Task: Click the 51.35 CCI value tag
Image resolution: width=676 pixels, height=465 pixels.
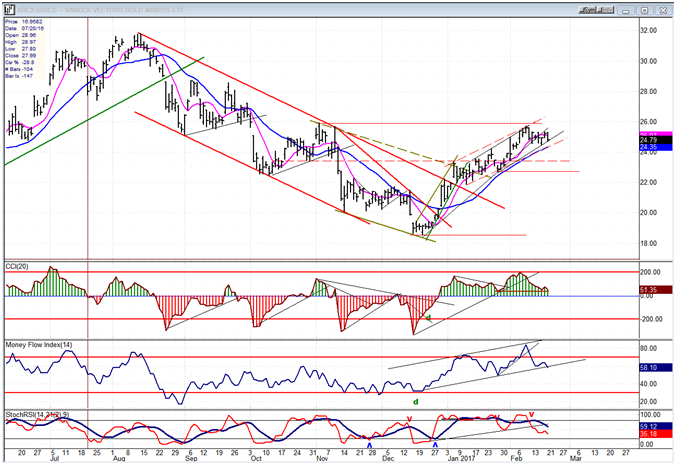Action: pyautogui.click(x=655, y=290)
